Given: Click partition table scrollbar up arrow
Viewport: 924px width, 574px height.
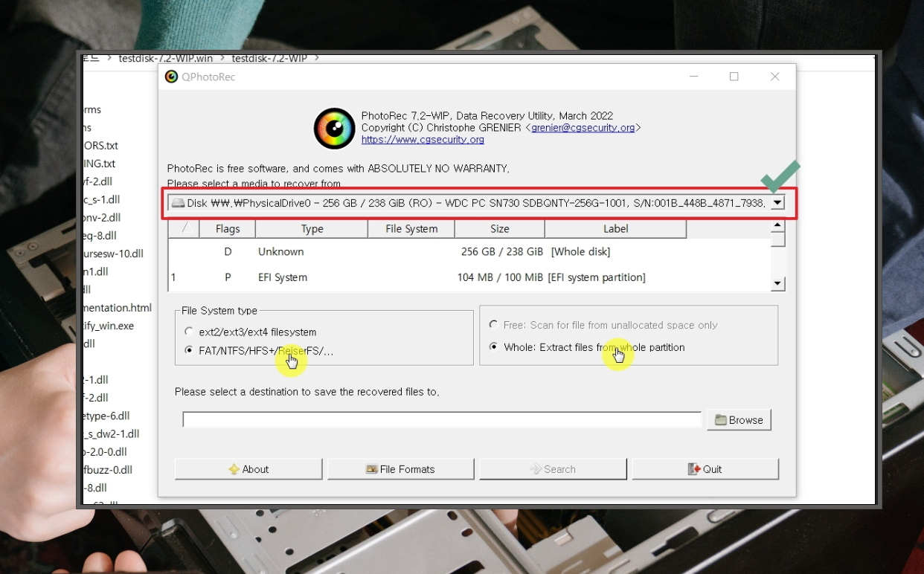Looking at the screenshot, I should (778, 225).
